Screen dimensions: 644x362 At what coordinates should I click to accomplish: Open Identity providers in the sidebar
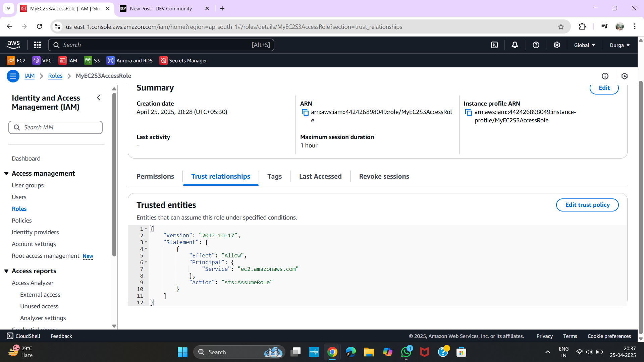pos(35,232)
